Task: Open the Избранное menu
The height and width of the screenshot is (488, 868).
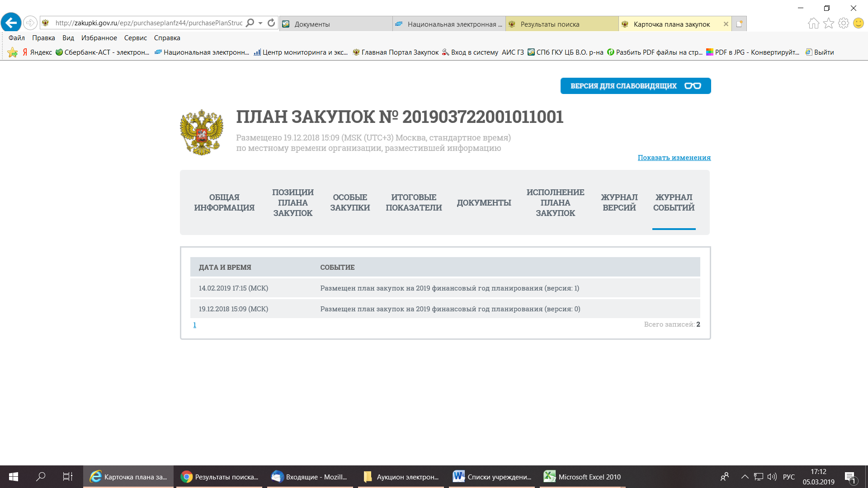Action: click(x=99, y=38)
